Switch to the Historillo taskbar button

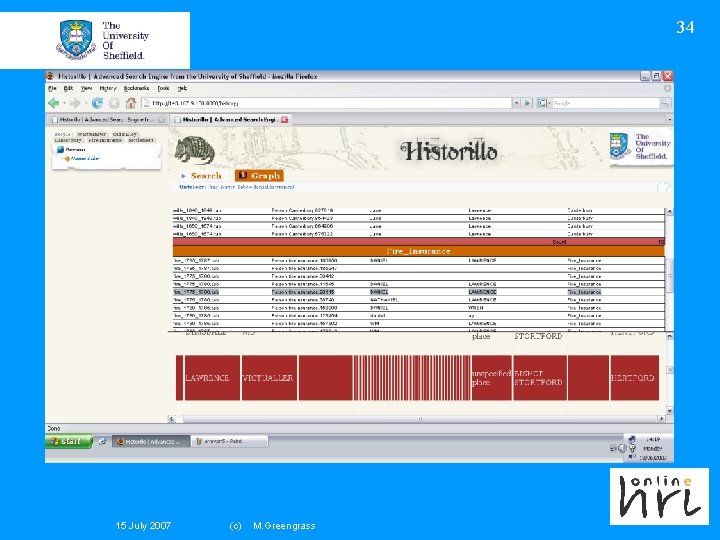point(151,441)
